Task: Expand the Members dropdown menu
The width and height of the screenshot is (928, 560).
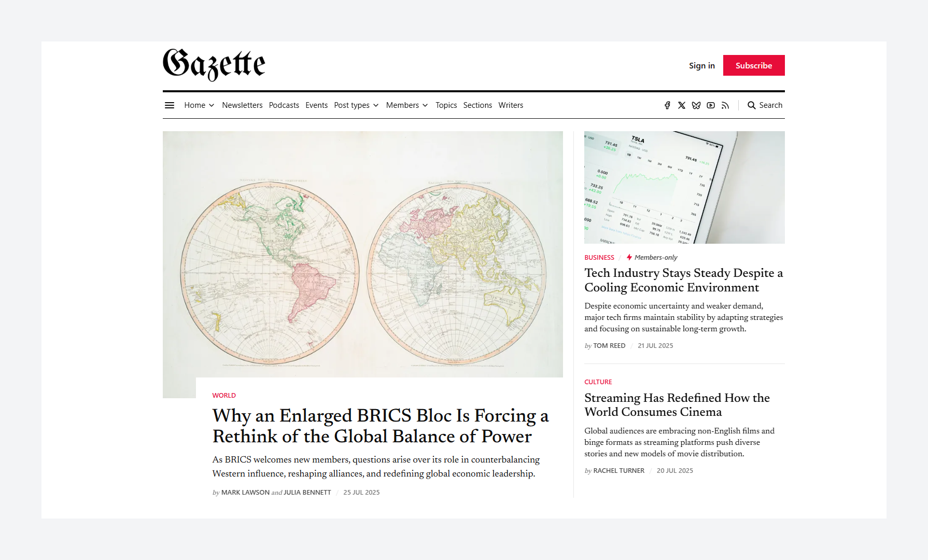Action: pos(406,105)
